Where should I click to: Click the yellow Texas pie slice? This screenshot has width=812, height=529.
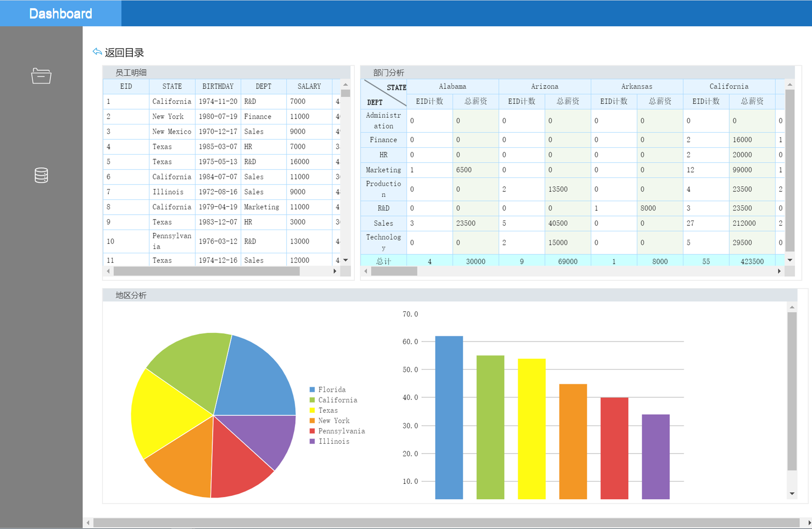coord(165,414)
